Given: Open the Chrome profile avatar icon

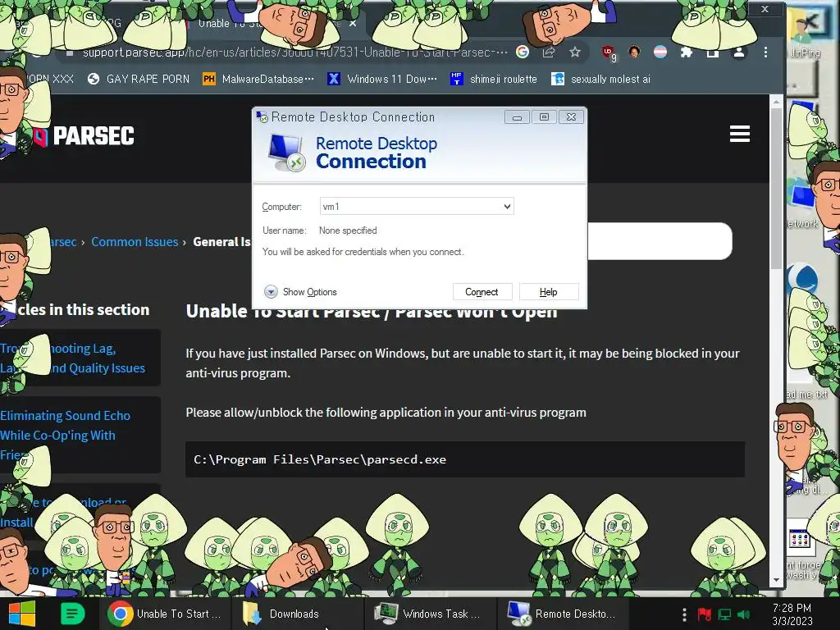Looking at the screenshot, I should point(739,52).
